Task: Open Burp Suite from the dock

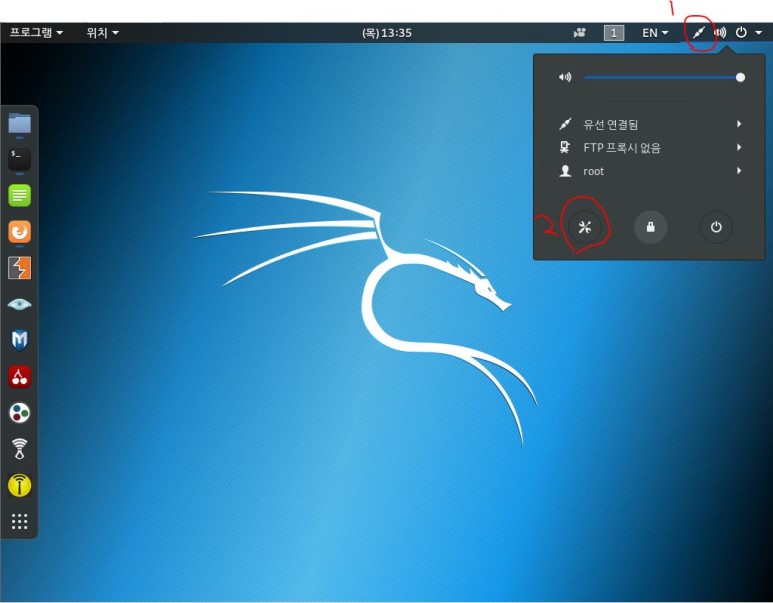Action: point(20,268)
